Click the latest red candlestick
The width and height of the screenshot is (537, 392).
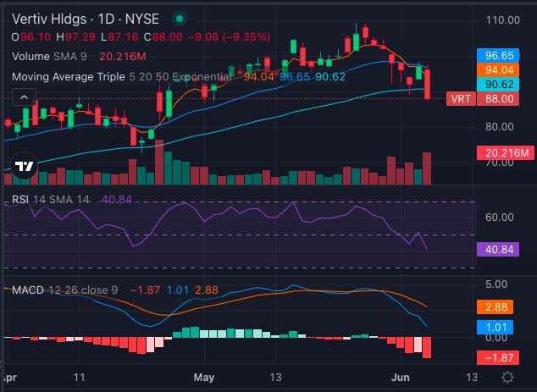coord(427,84)
